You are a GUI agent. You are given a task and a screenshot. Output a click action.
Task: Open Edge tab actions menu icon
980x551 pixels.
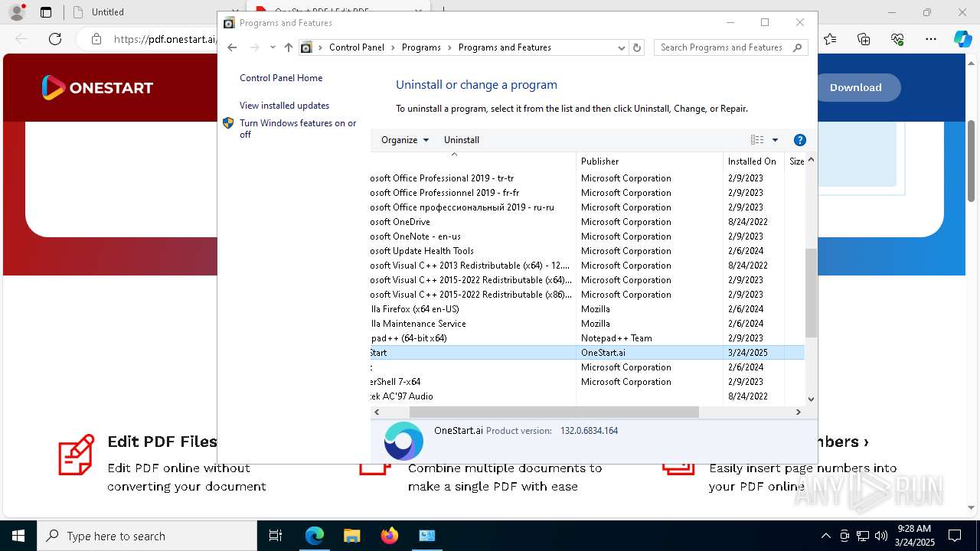tap(46, 12)
